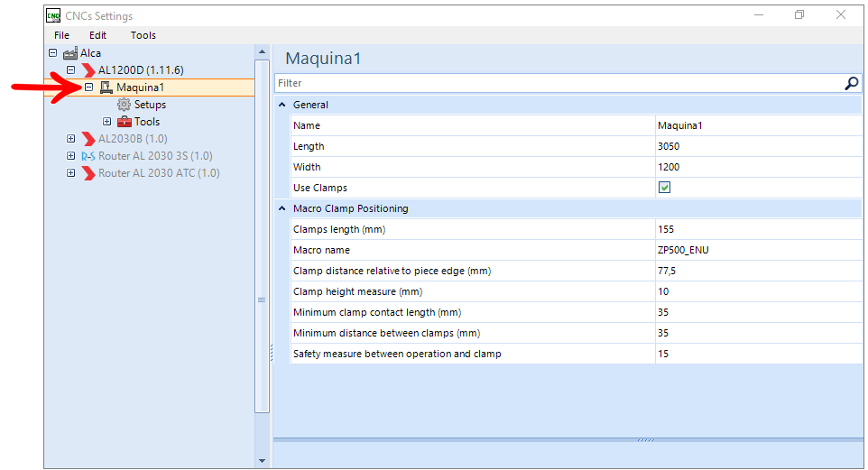Edit clamp distance value 77,5
Screen dimensions: 868x470
tap(758, 271)
